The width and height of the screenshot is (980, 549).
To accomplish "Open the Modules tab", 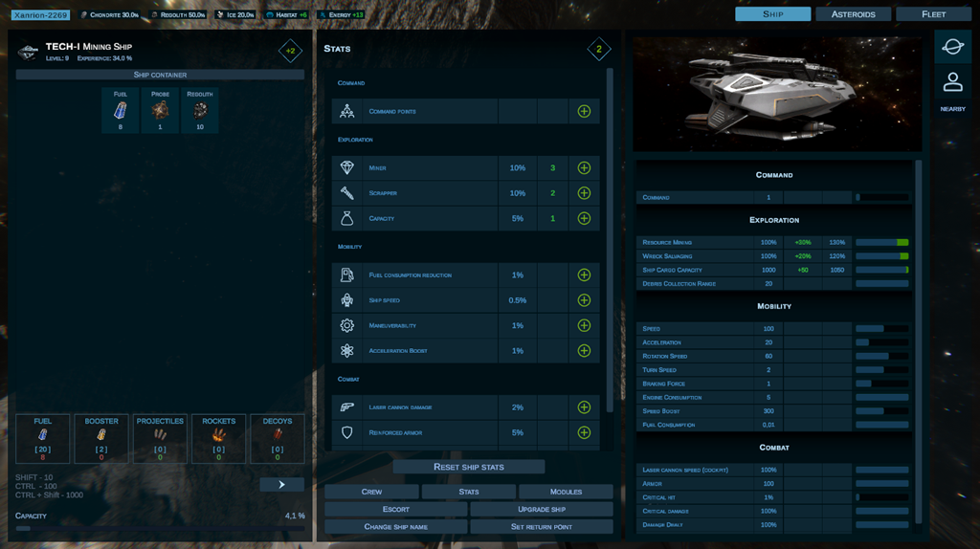I will (566, 492).
